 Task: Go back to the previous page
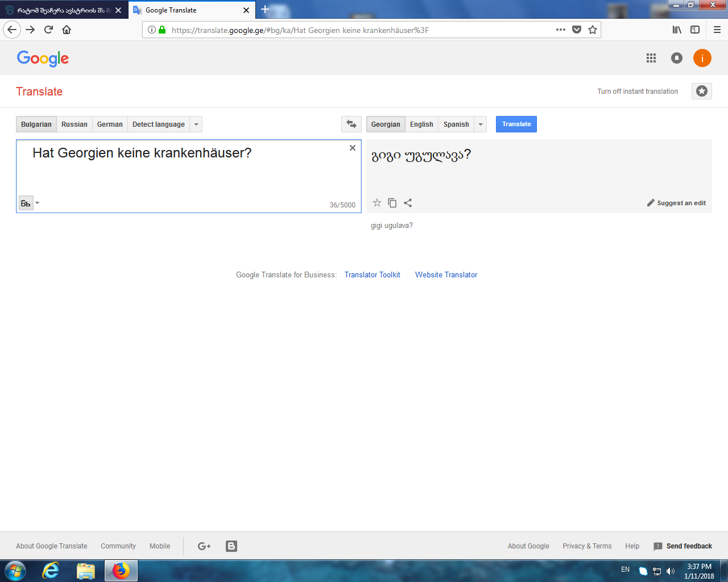pos(12,30)
